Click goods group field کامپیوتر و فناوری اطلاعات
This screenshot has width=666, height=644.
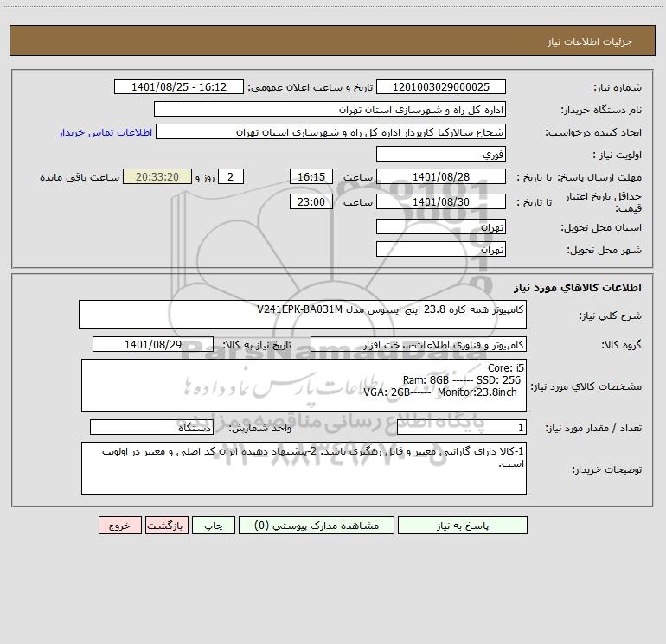click(419, 344)
